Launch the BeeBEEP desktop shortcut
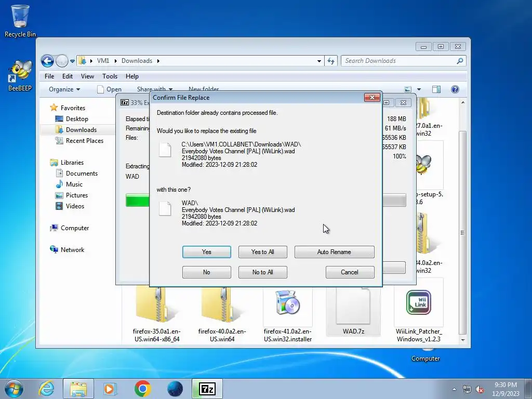The image size is (532, 399). pyautogui.click(x=20, y=75)
